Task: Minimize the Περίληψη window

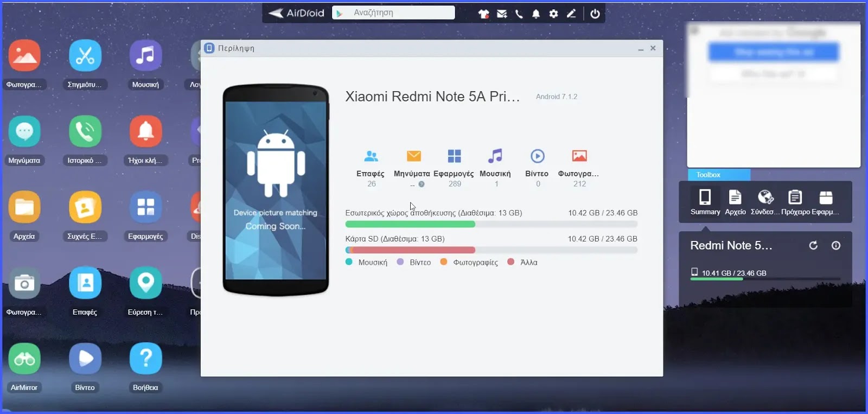Action: [641, 48]
